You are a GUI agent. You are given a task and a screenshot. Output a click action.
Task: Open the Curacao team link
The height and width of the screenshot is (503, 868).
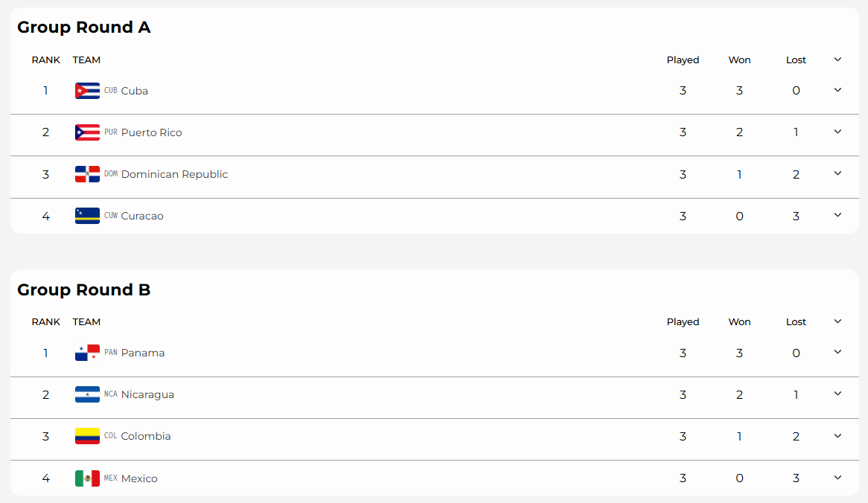[x=142, y=216]
